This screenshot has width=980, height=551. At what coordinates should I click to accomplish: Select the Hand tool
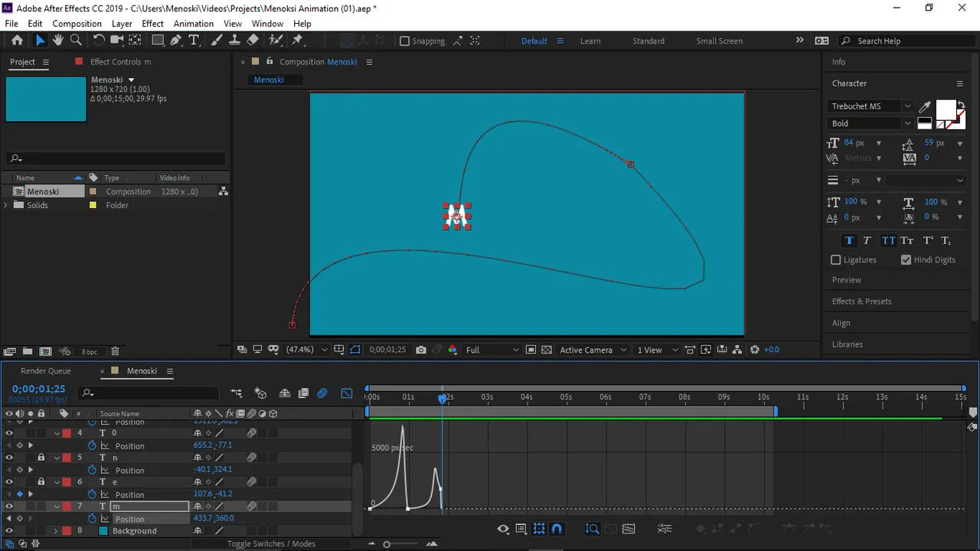tap(58, 41)
